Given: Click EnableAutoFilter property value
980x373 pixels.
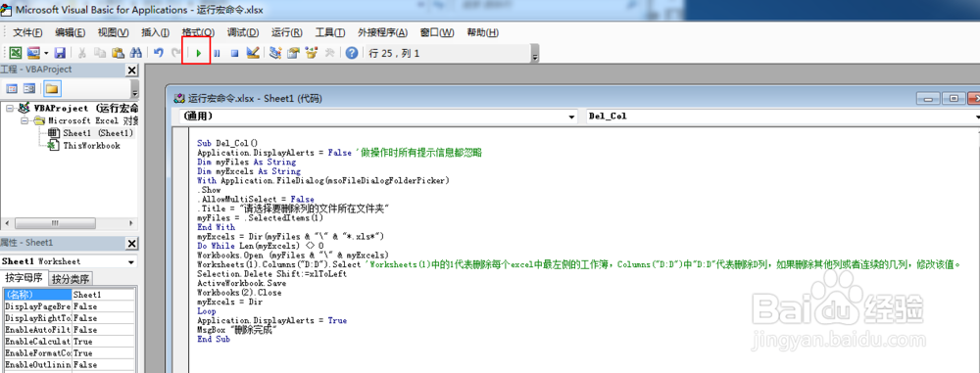Looking at the screenshot, I should [103, 329].
